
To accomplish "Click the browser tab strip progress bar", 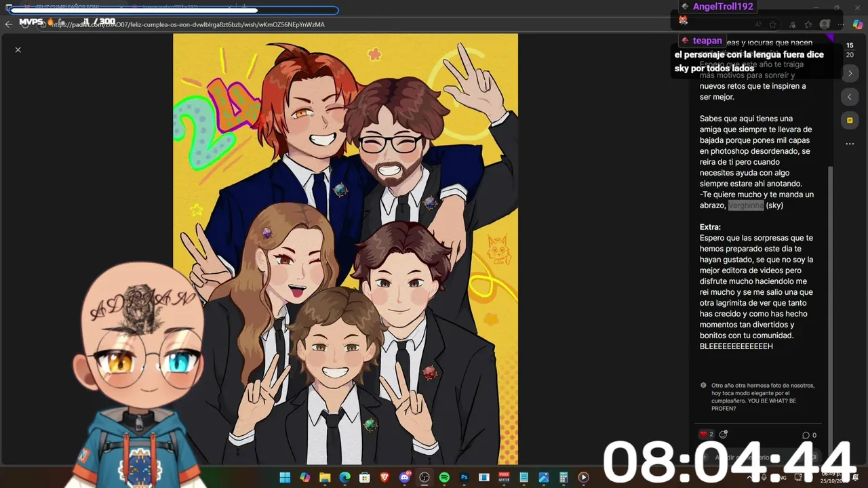I will (175, 10).
